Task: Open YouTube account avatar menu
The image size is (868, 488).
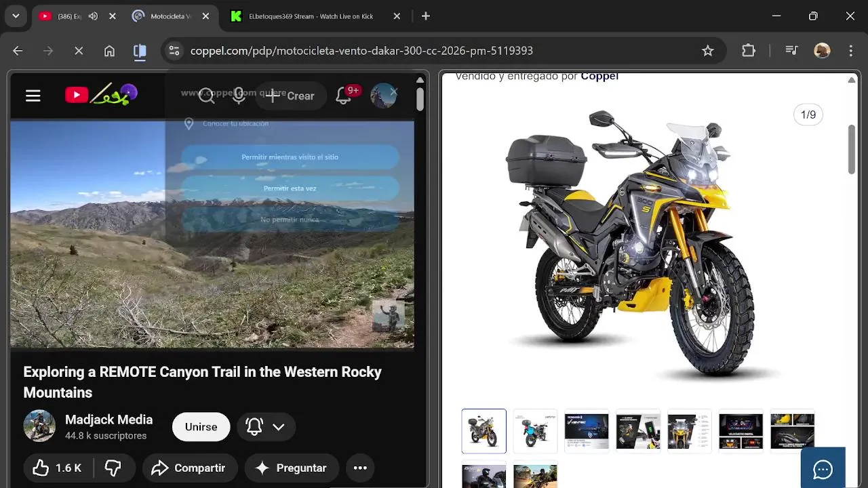Action: coord(383,96)
